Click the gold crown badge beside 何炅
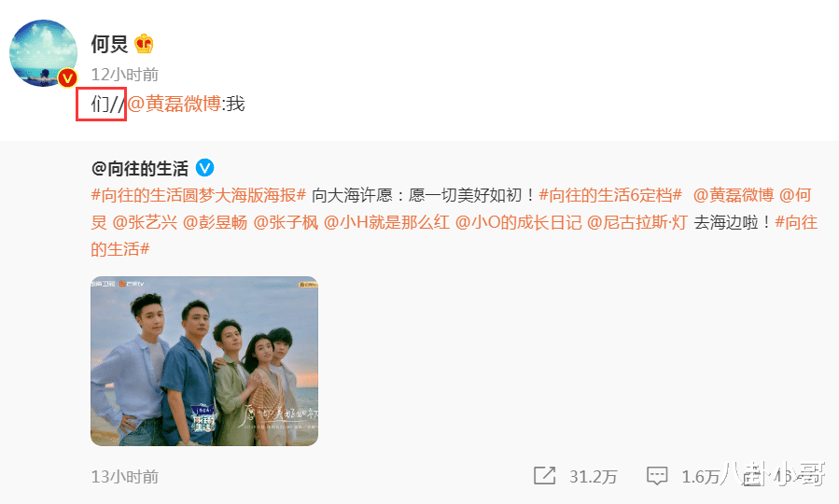 tap(144, 43)
